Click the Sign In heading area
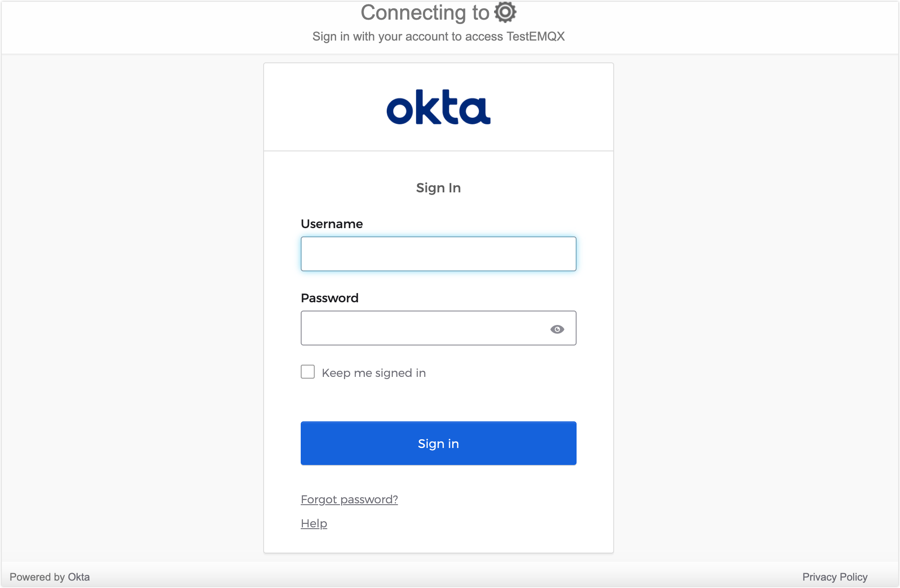 (438, 188)
